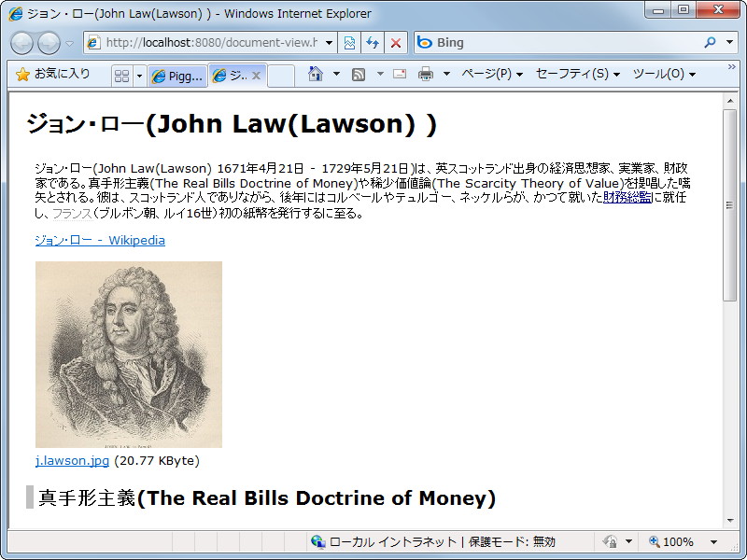Click the heading 真手形主義(The Real Bills Doctrine of Money)
This screenshot has width=747, height=560.
coord(267,497)
